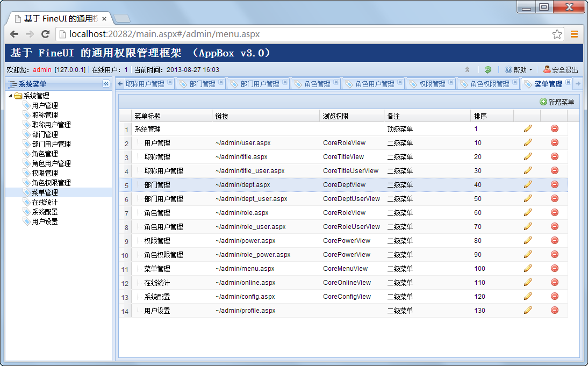The image size is (588, 366).
Task: Click the CoreDeptUserView cell
Action: point(352,199)
